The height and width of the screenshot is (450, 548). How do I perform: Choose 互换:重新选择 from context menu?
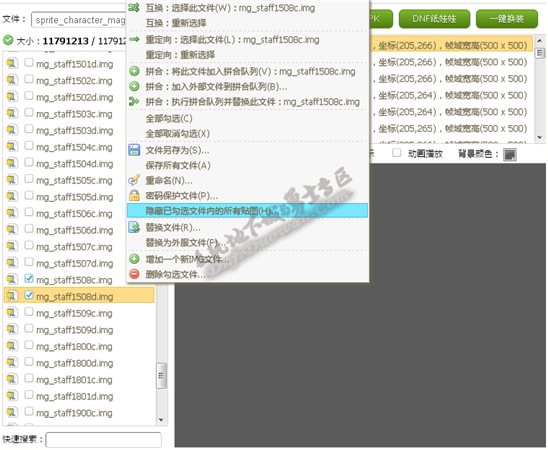(176, 23)
